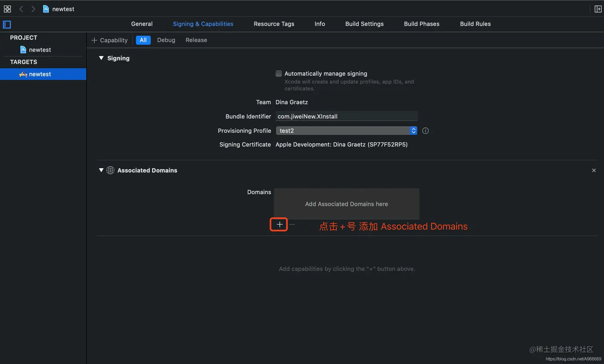
Task: Click the info icon next to Provisioning Profile
Action: [x=425, y=131]
